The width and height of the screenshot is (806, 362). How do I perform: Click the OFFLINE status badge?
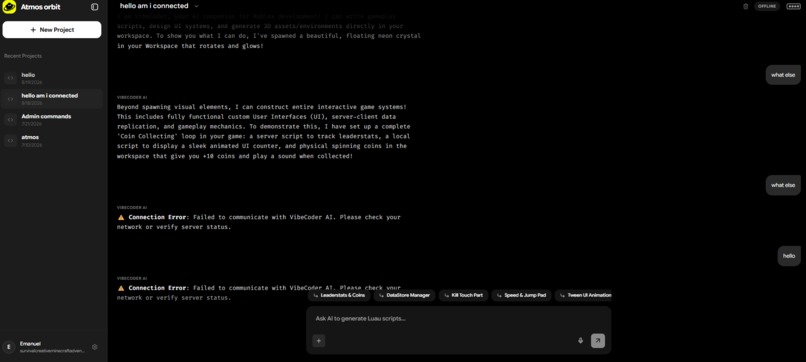[x=767, y=6]
